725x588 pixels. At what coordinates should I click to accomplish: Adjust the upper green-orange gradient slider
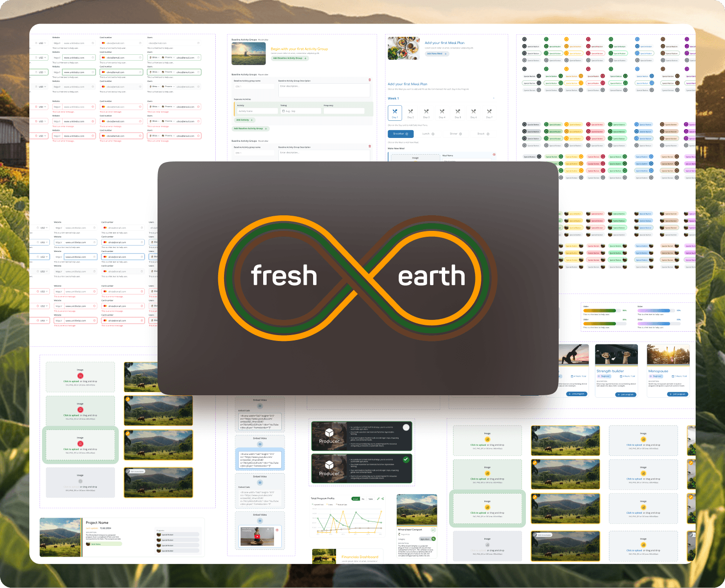tap(601, 310)
